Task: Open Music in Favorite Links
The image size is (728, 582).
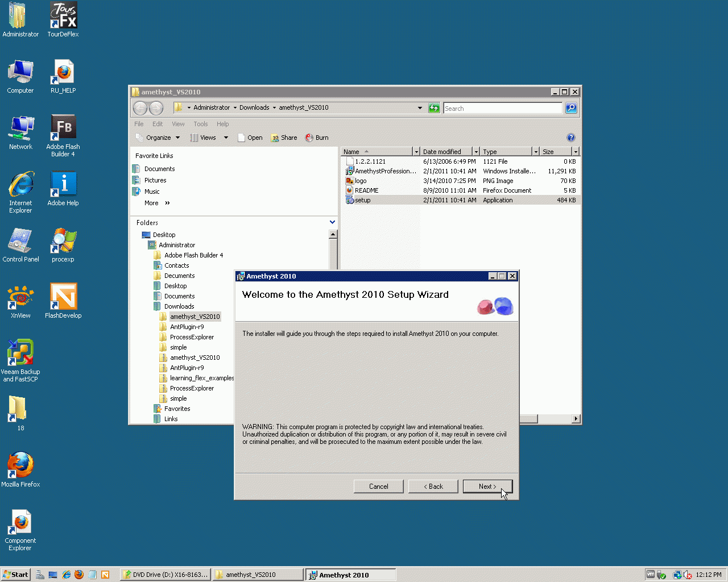Action: pos(151,192)
